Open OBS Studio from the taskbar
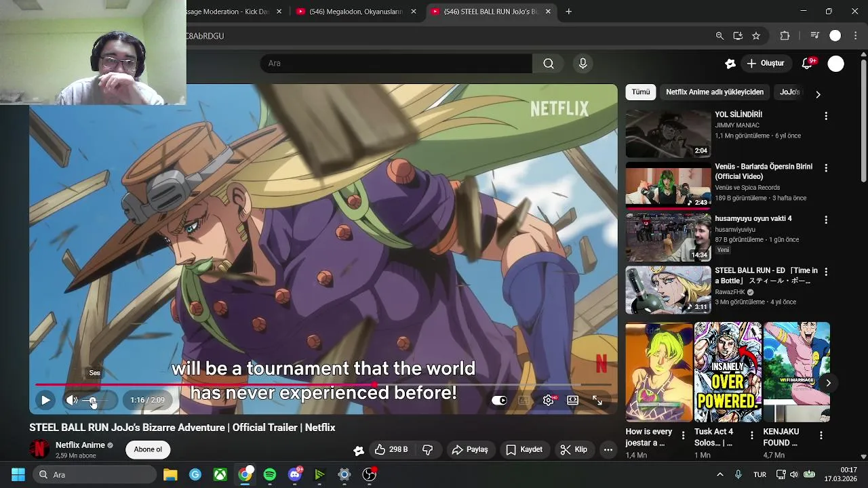Screen dimensions: 868x488 [370, 474]
